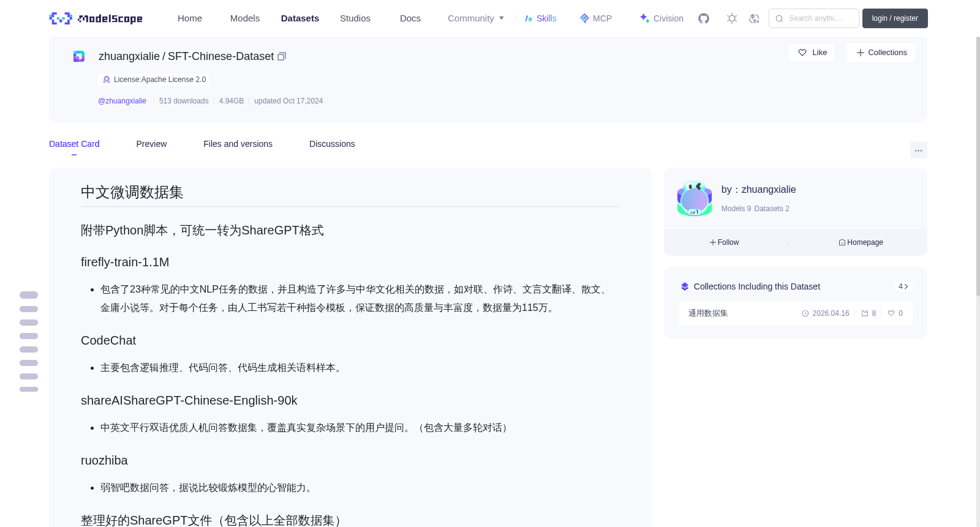This screenshot has width=980, height=527.
Task: Open the Docs nav item
Action: pyautogui.click(x=410, y=18)
